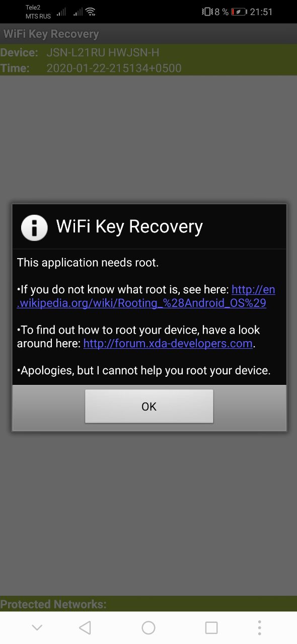297x644 pixels.
Task: Tap the Android back navigation triangle
Action: (x=85, y=627)
